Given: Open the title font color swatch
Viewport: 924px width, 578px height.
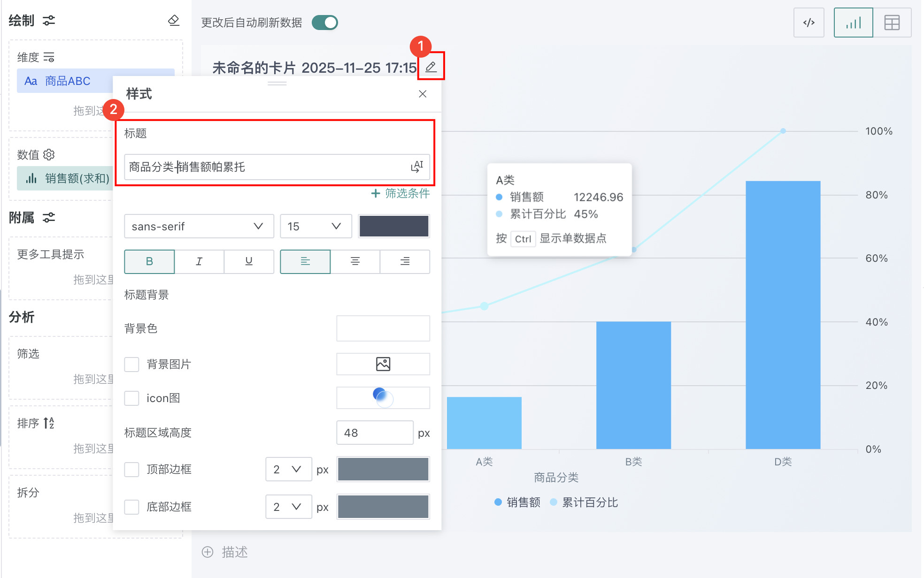Looking at the screenshot, I should click(x=393, y=226).
